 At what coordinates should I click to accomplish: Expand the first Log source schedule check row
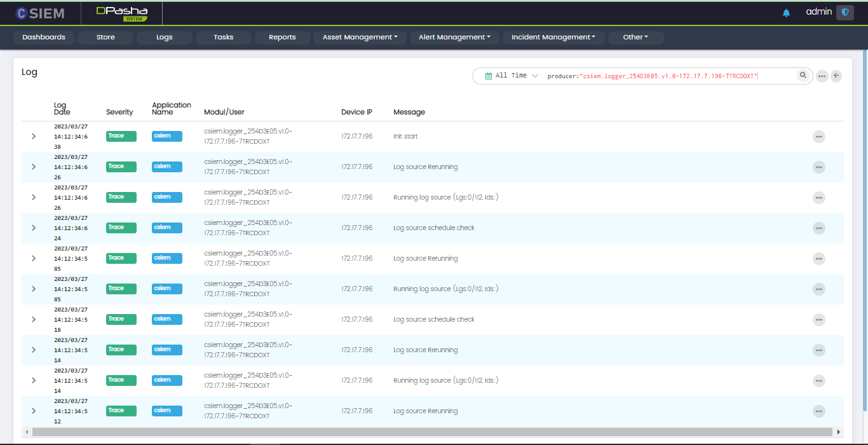(x=34, y=228)
